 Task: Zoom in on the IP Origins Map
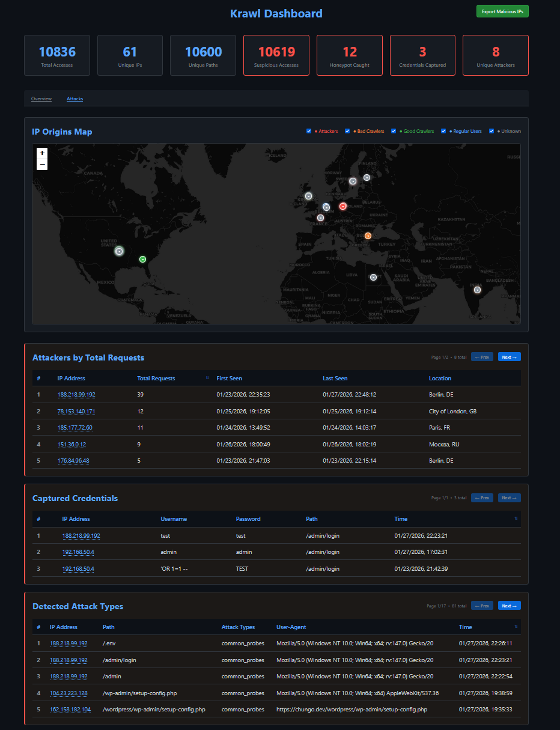(x=41, y=153)
